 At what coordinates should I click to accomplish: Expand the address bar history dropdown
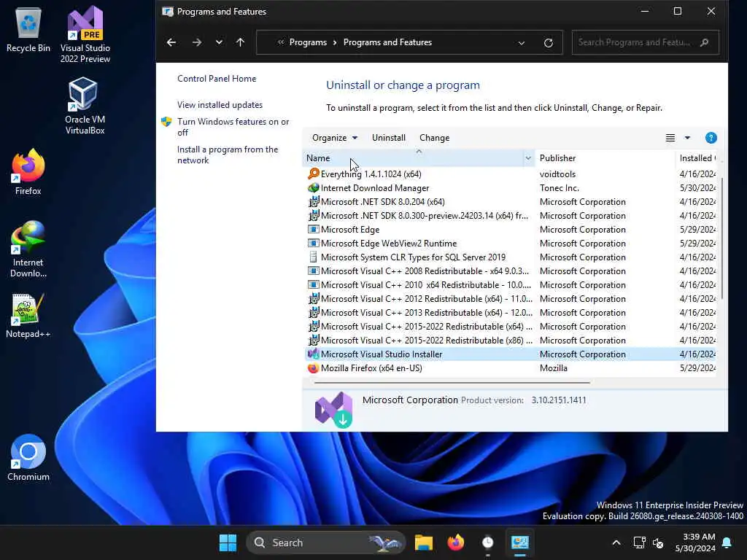pyautogui.click(x=521, y=42)
